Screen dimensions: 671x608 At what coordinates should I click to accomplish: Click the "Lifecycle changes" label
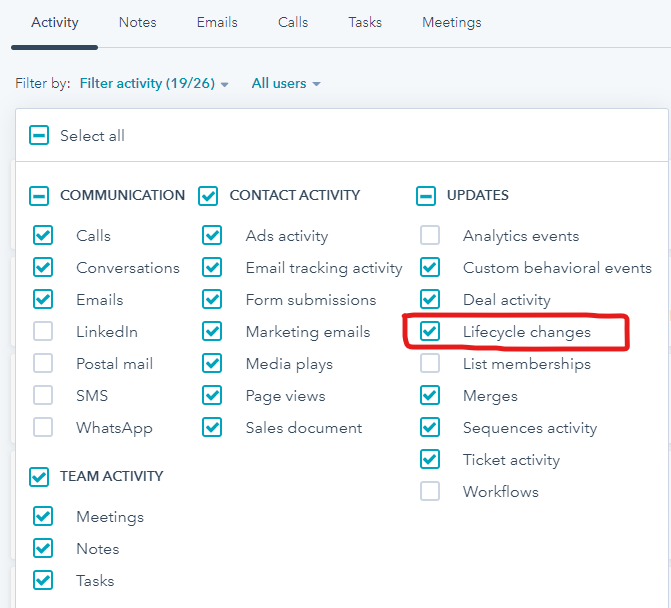[527, 332]
